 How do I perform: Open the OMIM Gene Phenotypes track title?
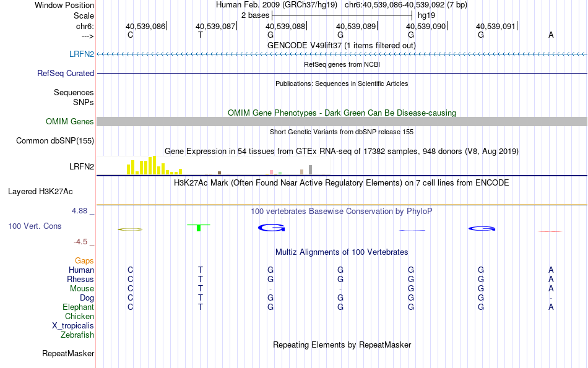pyautogui.click(x=342, y=113)
